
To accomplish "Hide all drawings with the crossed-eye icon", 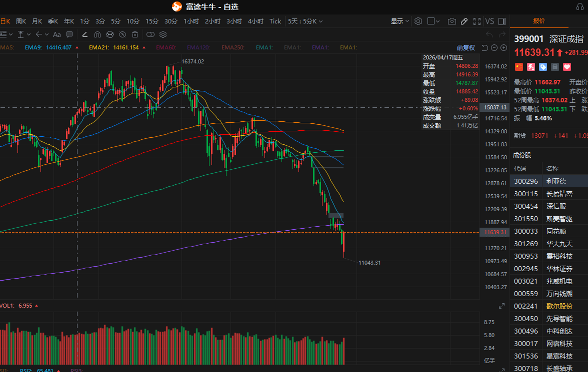I will point(122,34).
